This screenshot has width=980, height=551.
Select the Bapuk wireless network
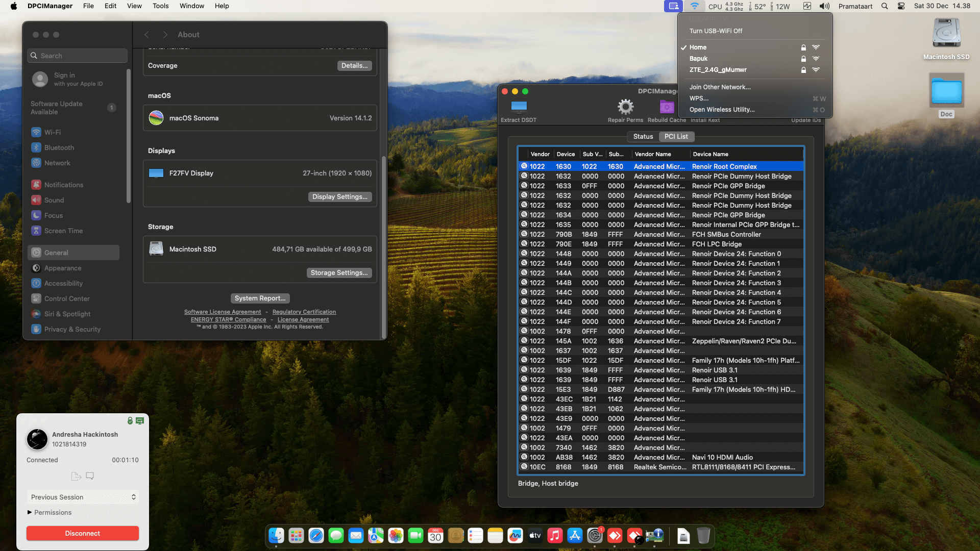coord(698,59)
